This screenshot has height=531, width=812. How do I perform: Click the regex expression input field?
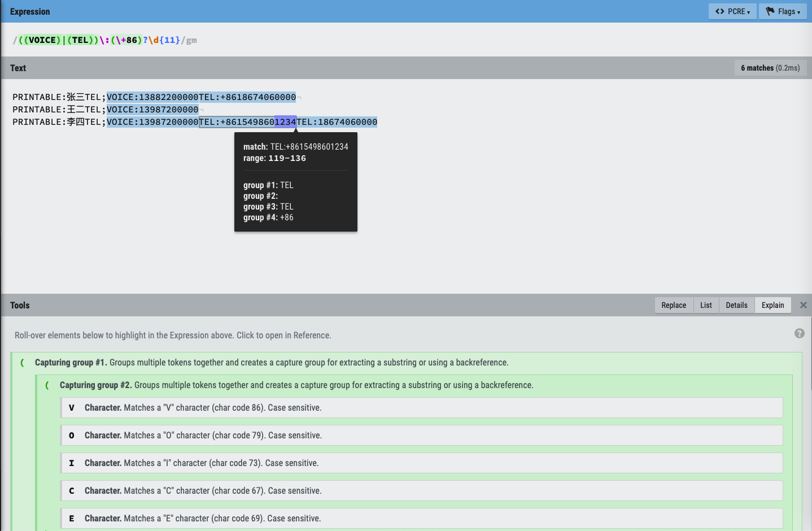406,40
